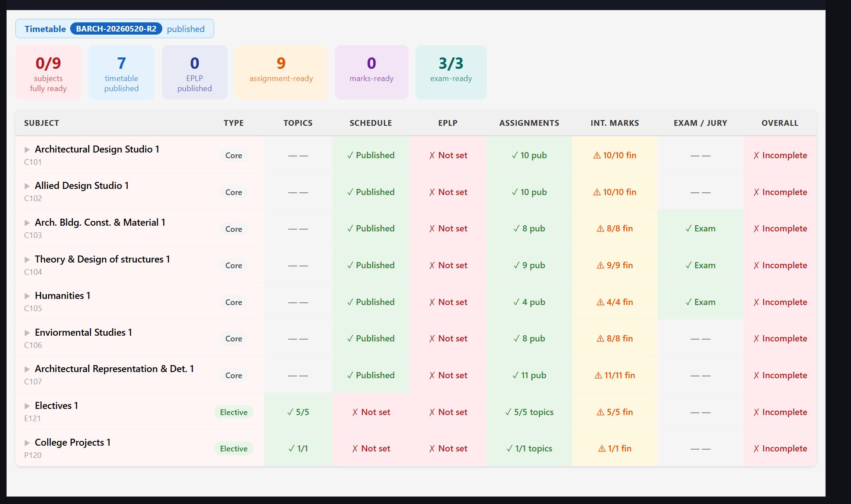The image size is (851, 504).
Task: Click Not set schedule for Electives 1
Action: coord(371,412)
